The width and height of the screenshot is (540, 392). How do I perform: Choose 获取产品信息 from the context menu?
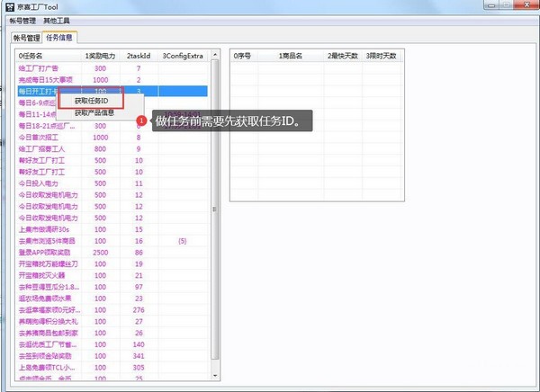(94, 113)
